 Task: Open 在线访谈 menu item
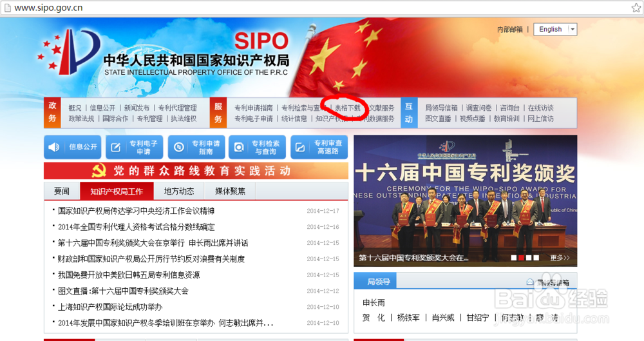coord(540,108)
